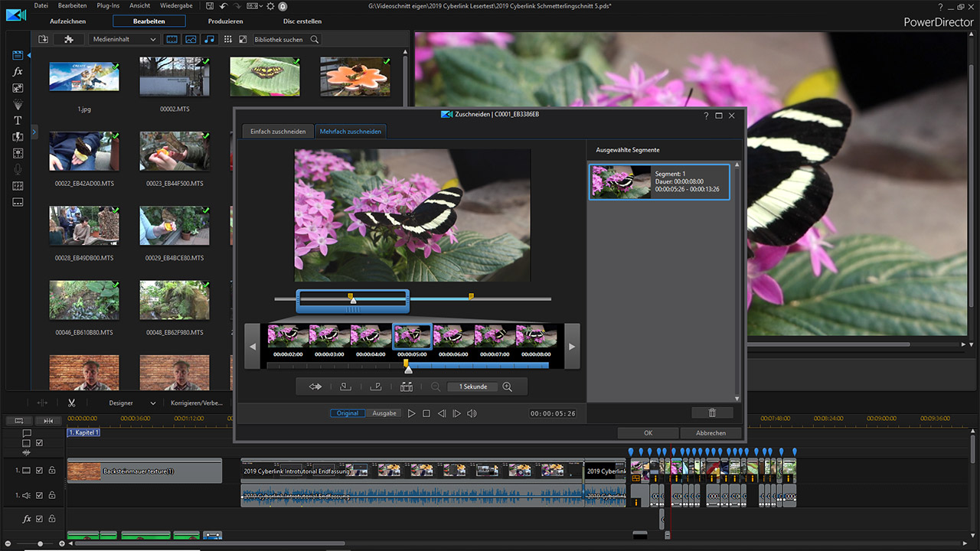Viewport: 980px width, 551px height.
Task: Toggle audio track 1 enable checkbox
Action: (x=40, y=495)
